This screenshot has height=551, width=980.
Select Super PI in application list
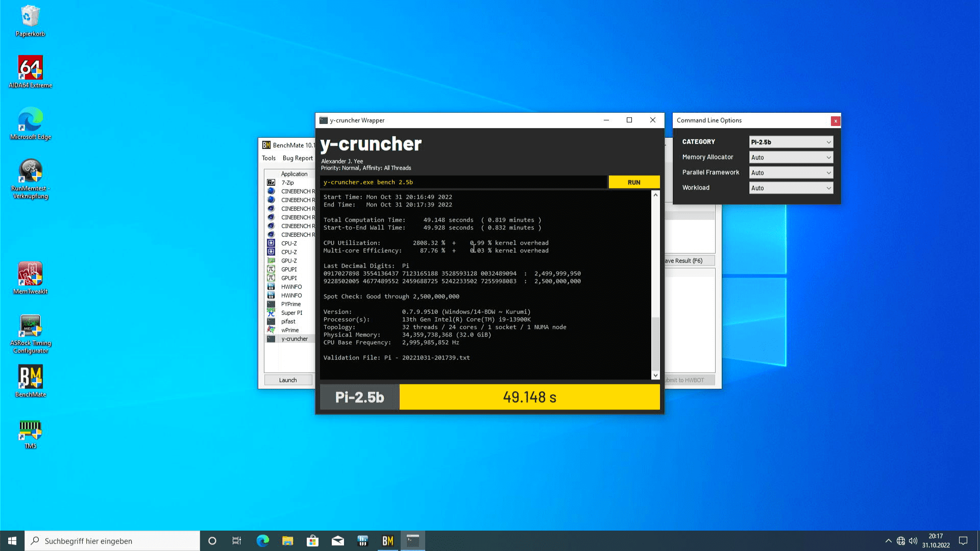click(x=291, y=313)
